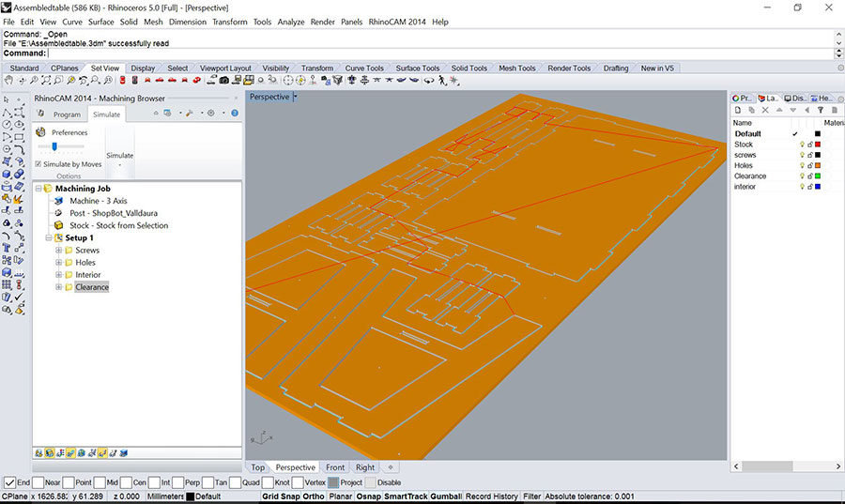The height and width of the screenshot is (504, 845).
Task: Expand the Interior folder in tree
Action: (59, 275)
